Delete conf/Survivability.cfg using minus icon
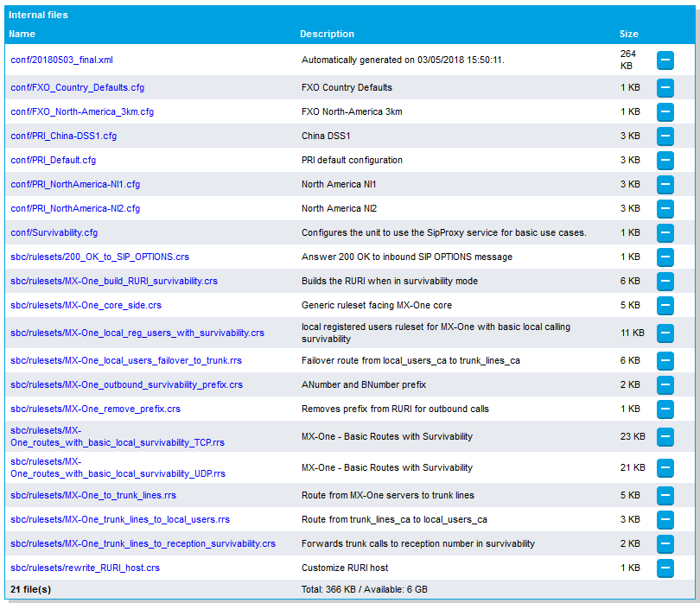This screenshot has height=603, width=700. (665, 232)
